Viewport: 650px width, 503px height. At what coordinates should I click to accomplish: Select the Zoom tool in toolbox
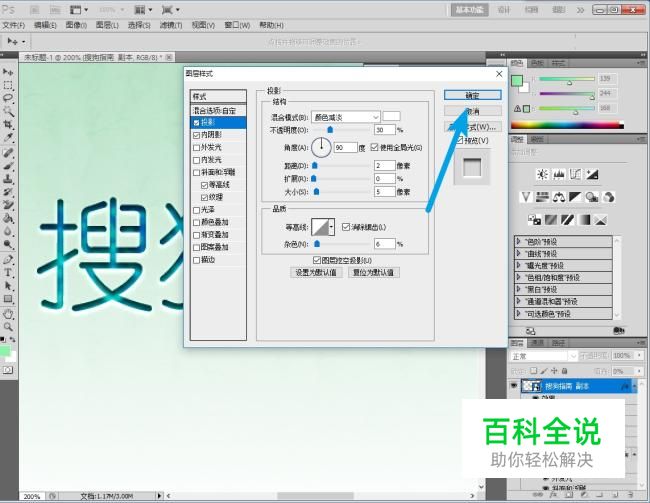(8, 327)
